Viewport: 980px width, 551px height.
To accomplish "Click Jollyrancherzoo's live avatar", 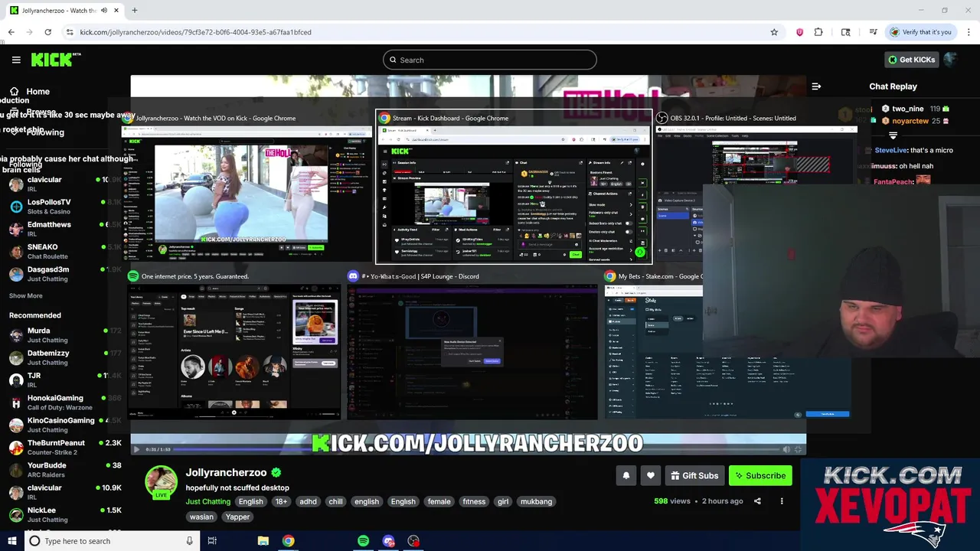I will click(162, 482).
